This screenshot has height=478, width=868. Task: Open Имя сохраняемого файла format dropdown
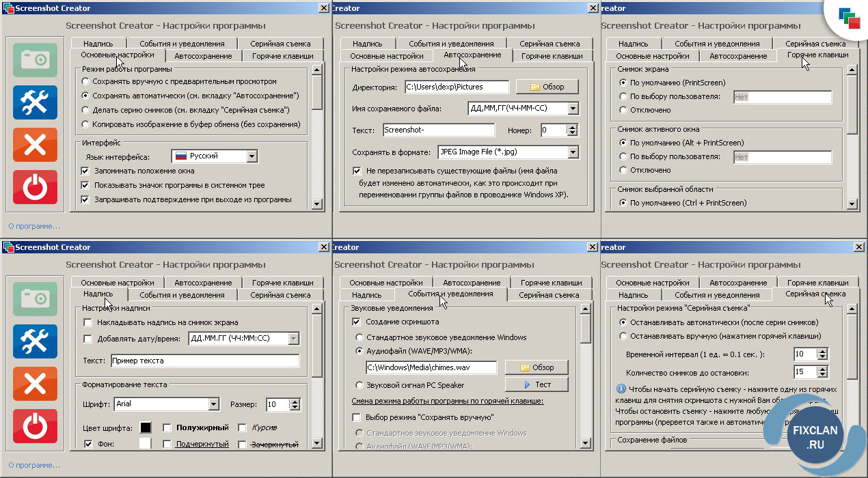click(x=573, y=109)
